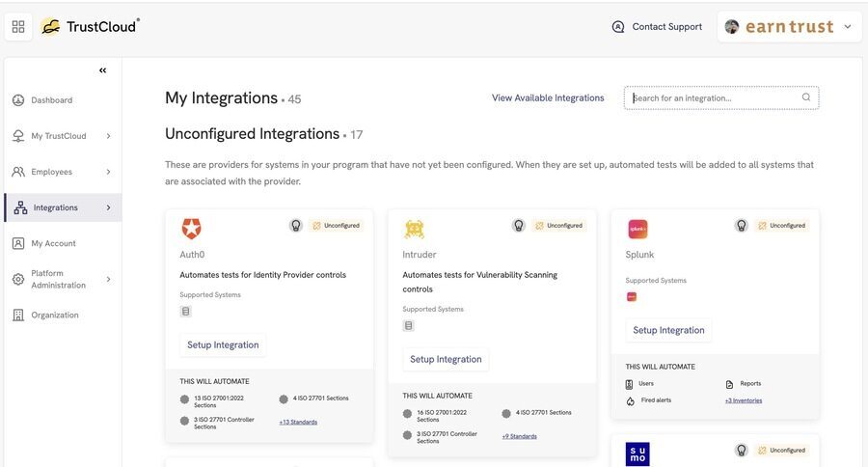This screenshot has height=467, width=868.
Task: Click the Splunk card title
Action: tap(639, 255)
